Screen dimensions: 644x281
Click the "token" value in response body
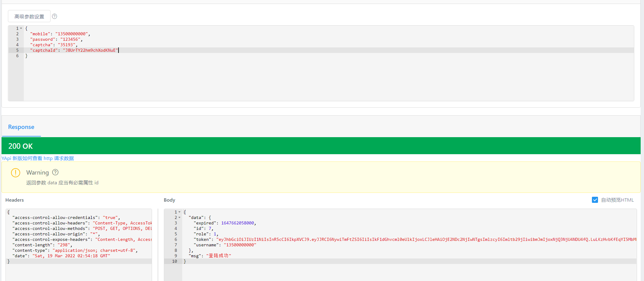[426, 239]
